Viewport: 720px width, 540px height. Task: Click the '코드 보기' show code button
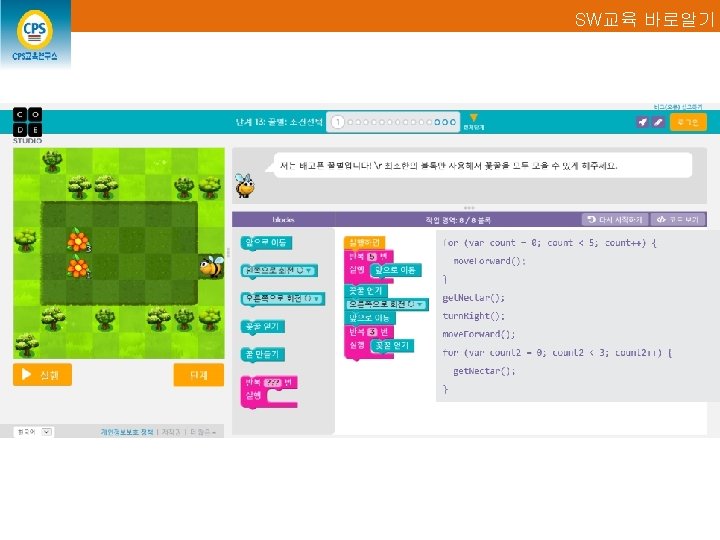click(x=678, y=219)
